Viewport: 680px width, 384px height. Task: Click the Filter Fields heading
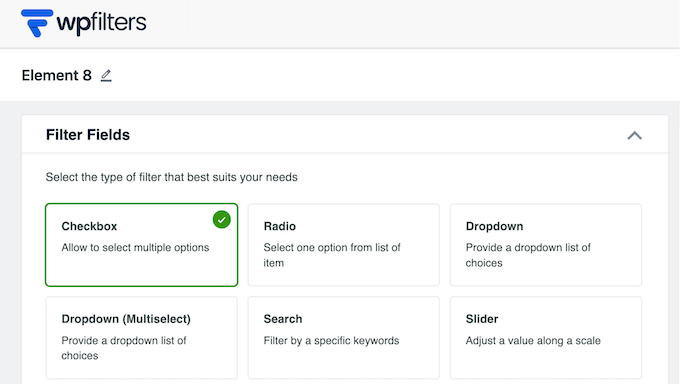[x=88, y=135]
